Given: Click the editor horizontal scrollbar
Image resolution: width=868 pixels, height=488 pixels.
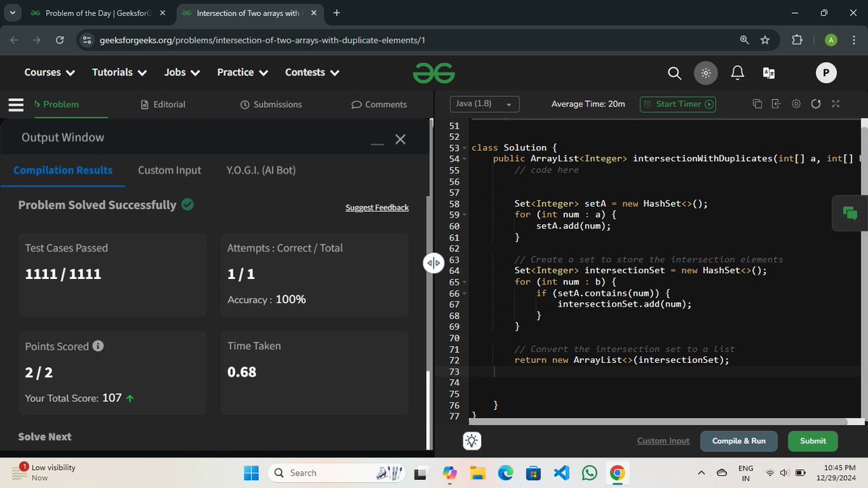Looking at the screenshot, I should click(657, 421).
